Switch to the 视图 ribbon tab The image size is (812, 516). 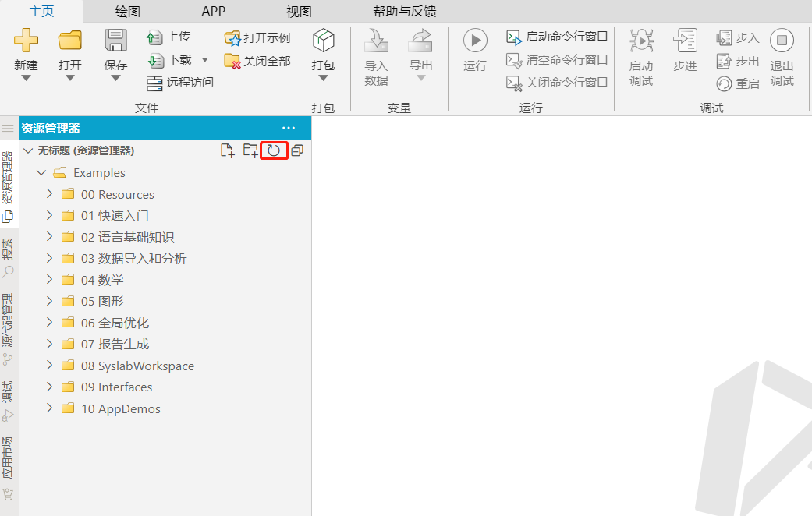(x=299, y=11)
